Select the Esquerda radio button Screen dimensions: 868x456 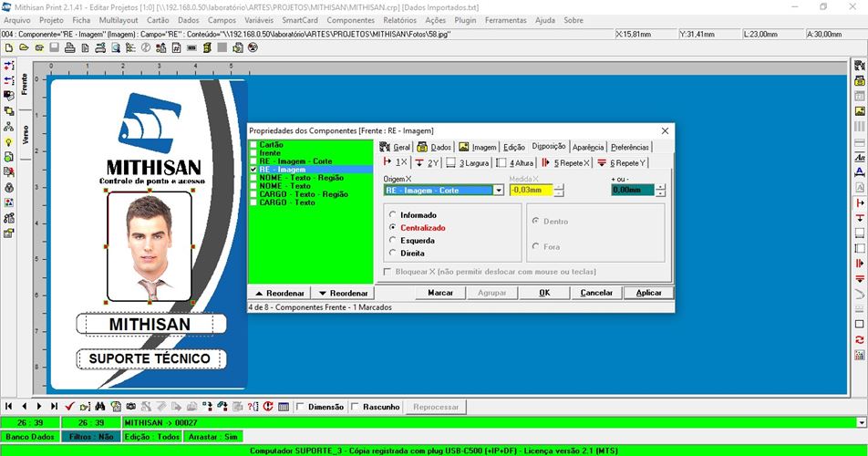pos(392,240)
